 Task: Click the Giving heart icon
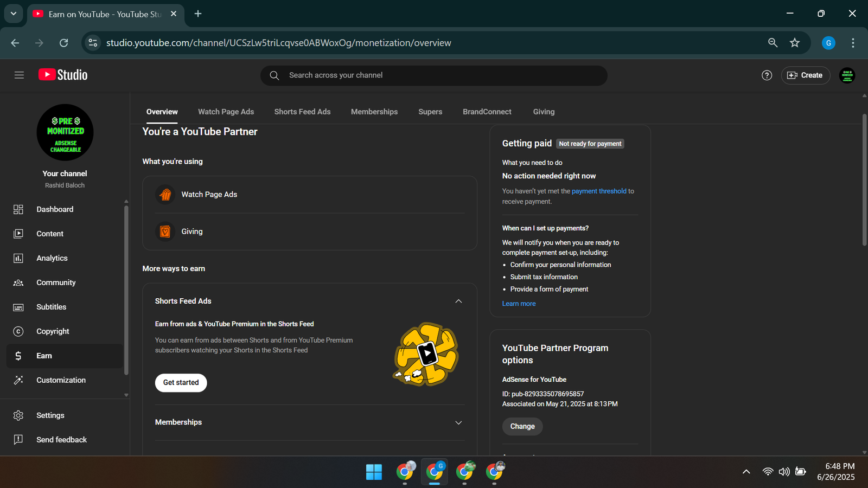[x=165, y=232]
